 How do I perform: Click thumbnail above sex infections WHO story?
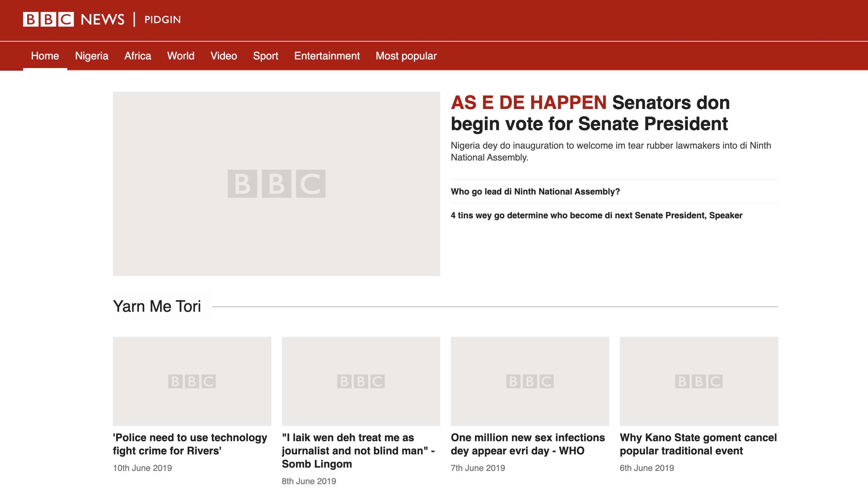(x=529, y=381)
